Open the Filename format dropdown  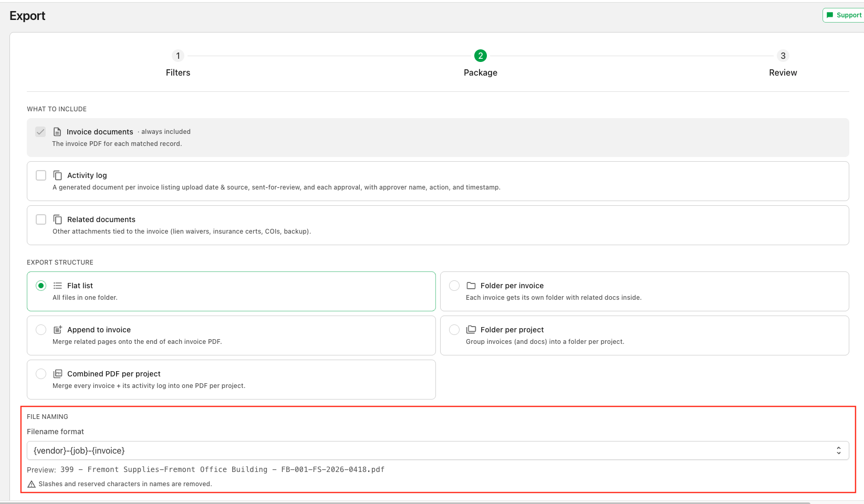click(x=438, y=450)
